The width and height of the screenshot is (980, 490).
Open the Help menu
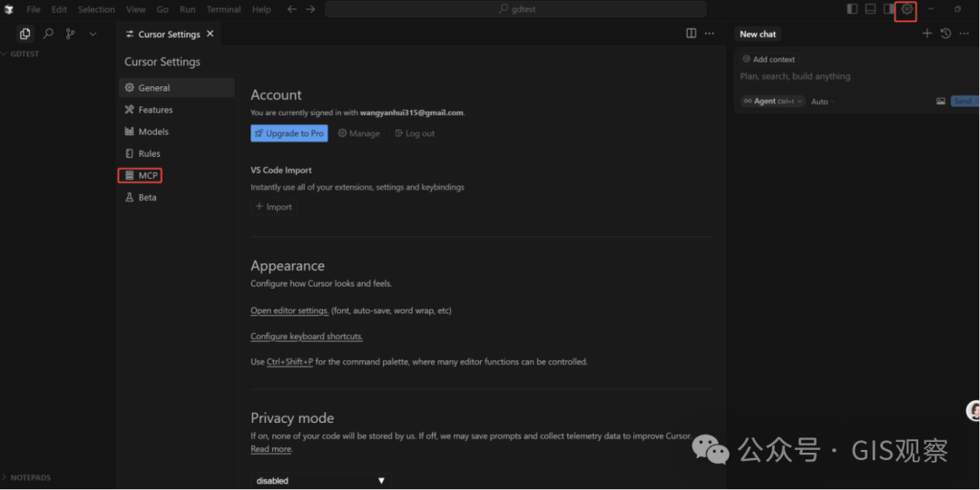point(261,9)
